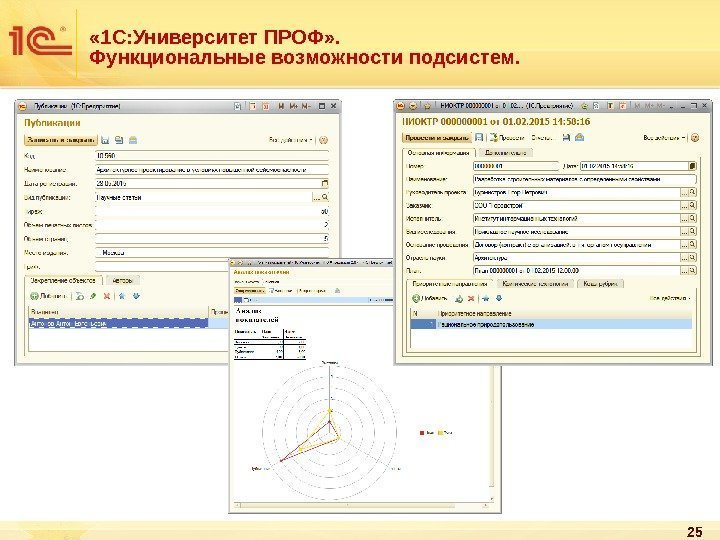Switch to the 'Авторы' tab in Публикации
This screenshot has width=720, height=540.
pyautogui.click(x=122, y=280)
